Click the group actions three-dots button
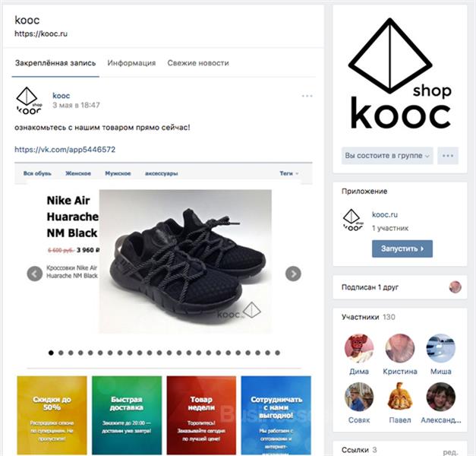This screenshot has height=456, width=476. pos(448,156)
